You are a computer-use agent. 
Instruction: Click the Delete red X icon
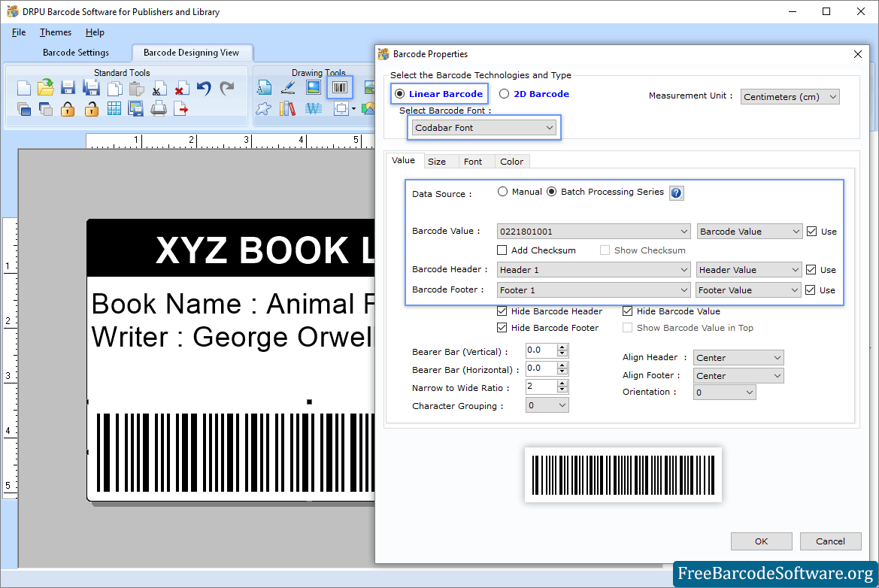pyautogui.click(x=181, y=89)
